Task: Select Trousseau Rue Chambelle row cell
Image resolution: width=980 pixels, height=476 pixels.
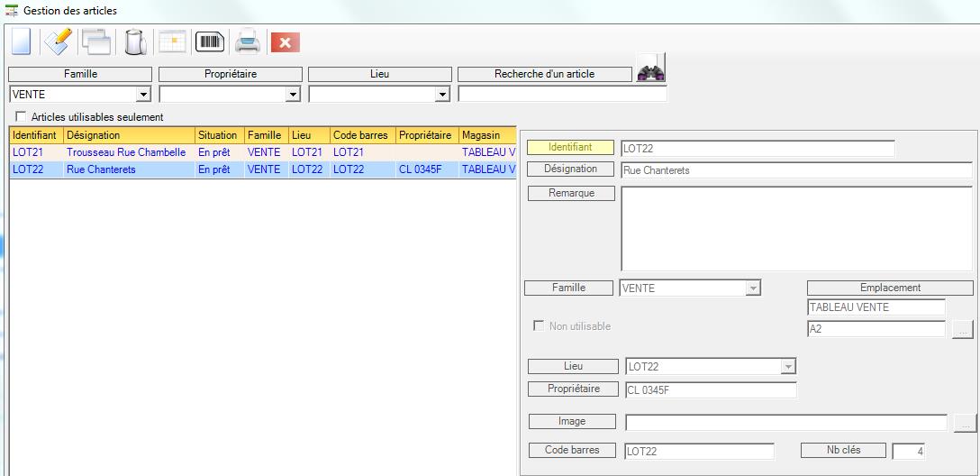Action: (130, 152)
